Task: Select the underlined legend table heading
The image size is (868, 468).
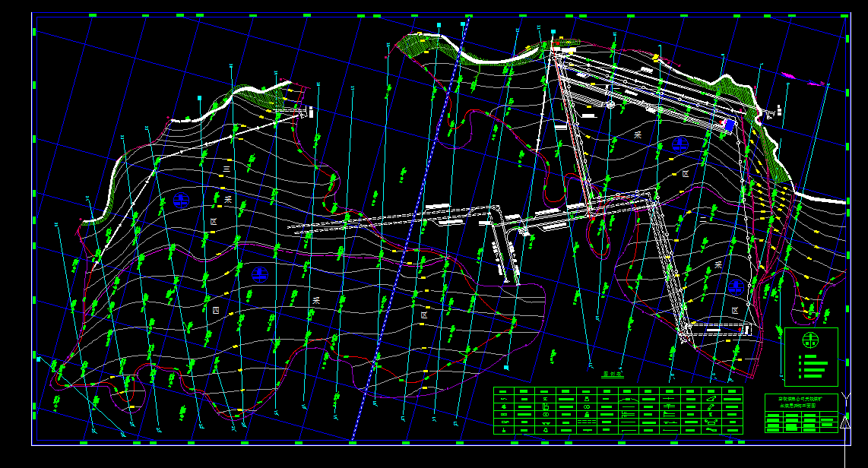Action: point(613,375)
